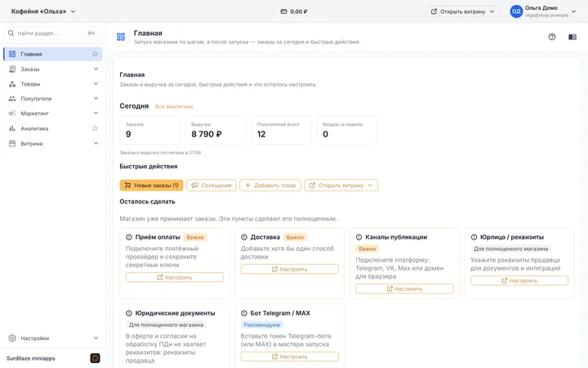Open the Сообщения quick action

click(212, 185)
